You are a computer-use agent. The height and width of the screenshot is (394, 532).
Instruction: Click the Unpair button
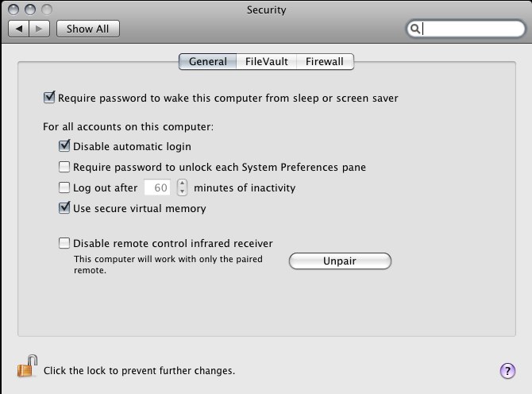click(340, 261)
